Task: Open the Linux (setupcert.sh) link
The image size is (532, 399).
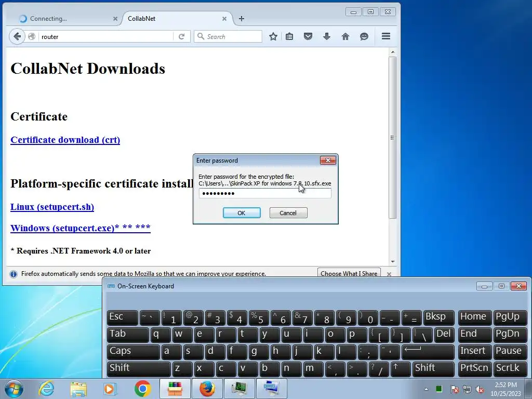Action: 52,207
